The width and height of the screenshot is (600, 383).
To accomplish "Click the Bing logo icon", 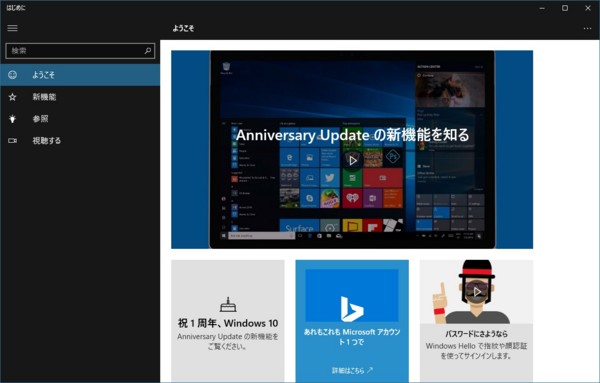I will point(352,309).
